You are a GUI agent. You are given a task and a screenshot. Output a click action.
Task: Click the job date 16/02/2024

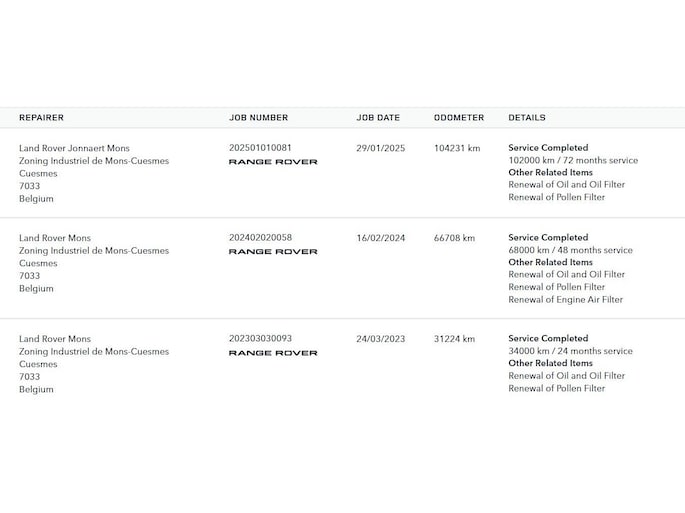click(x=380, y=238)
